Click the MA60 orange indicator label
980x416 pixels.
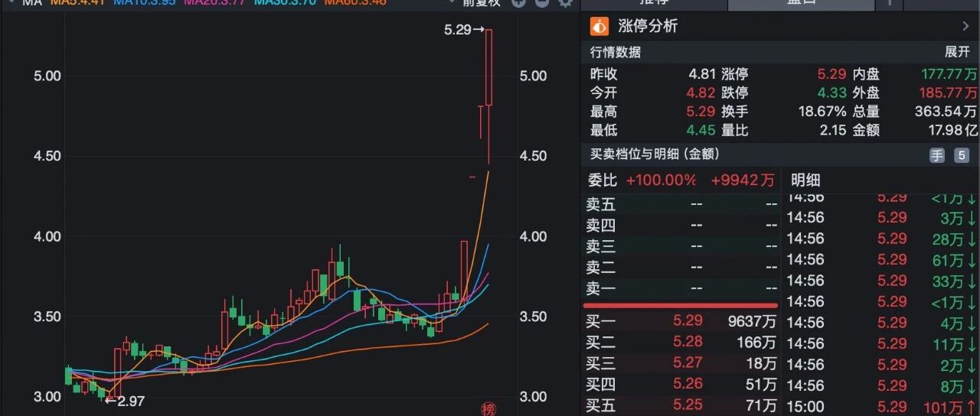[x=355, y=2]
